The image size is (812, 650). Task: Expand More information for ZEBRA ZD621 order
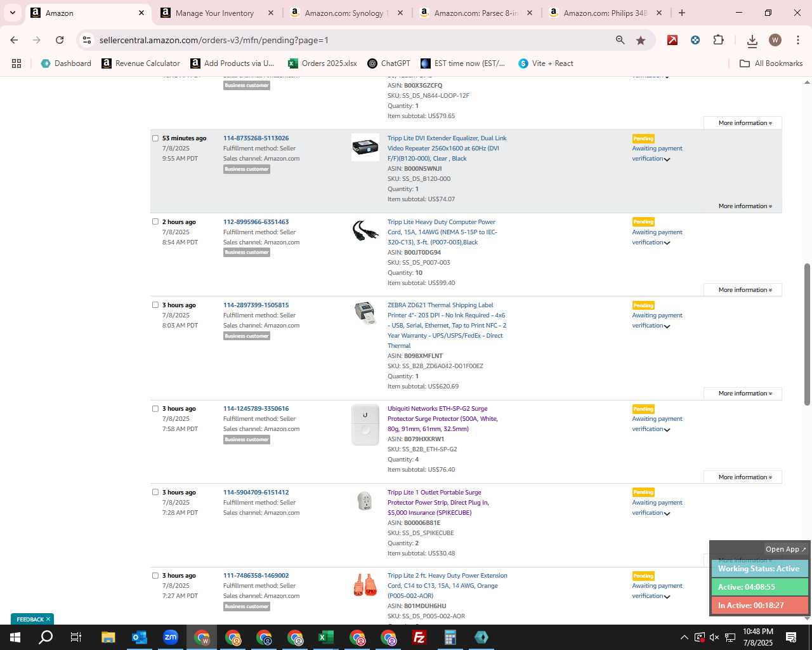click(743, 394)
